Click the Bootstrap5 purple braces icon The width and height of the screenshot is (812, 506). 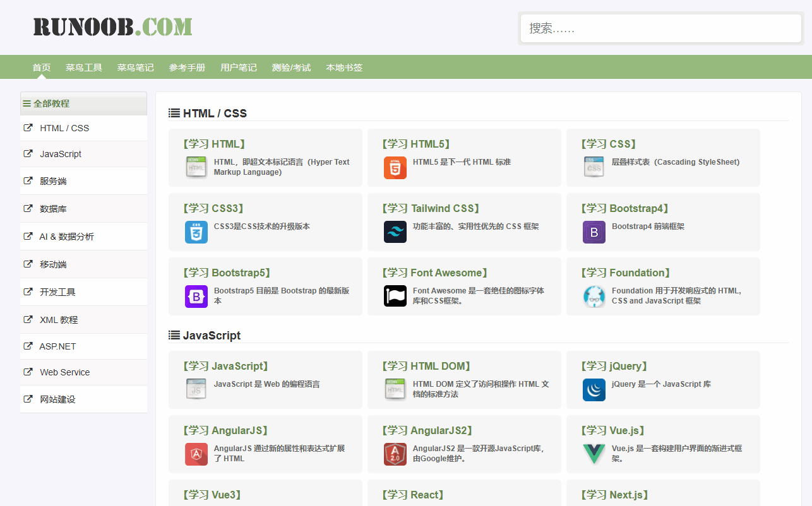click(196, 297)
